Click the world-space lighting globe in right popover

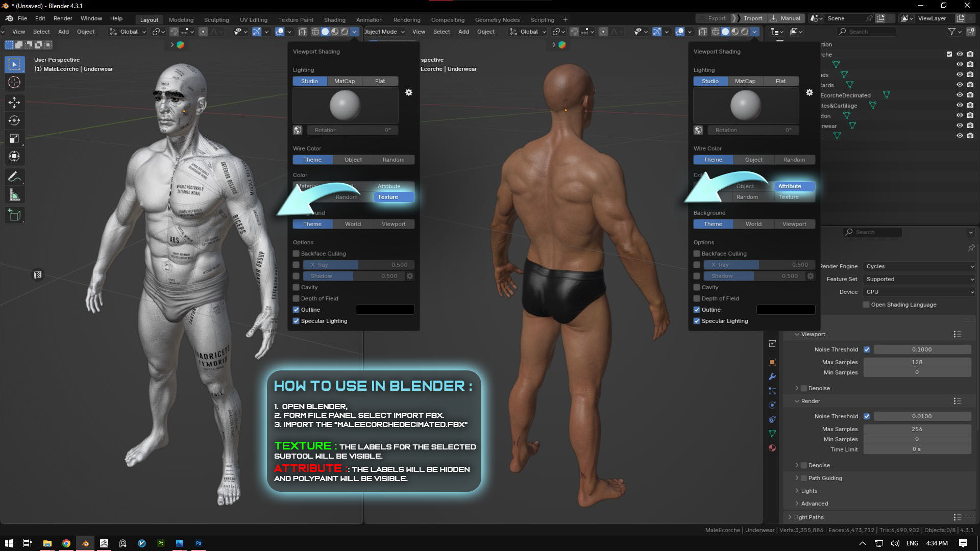tap(698, 130)
